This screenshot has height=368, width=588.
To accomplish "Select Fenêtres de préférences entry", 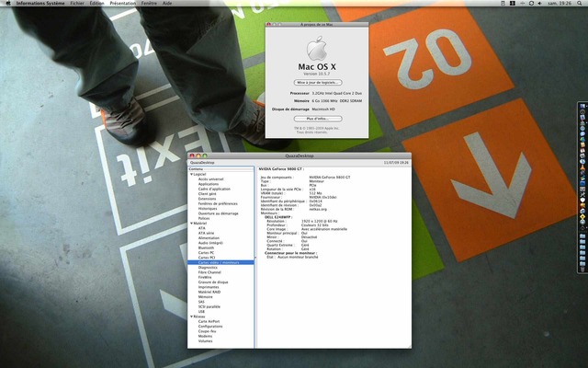I will [x=218, y=203].
